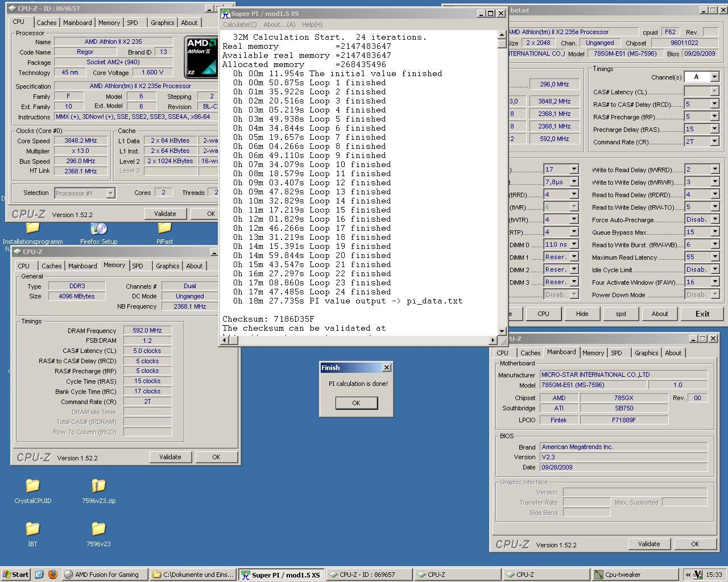Select the 7596v23.zip archive icon
728x582 pixels.
pyautogui.click(x=98, y=486)
